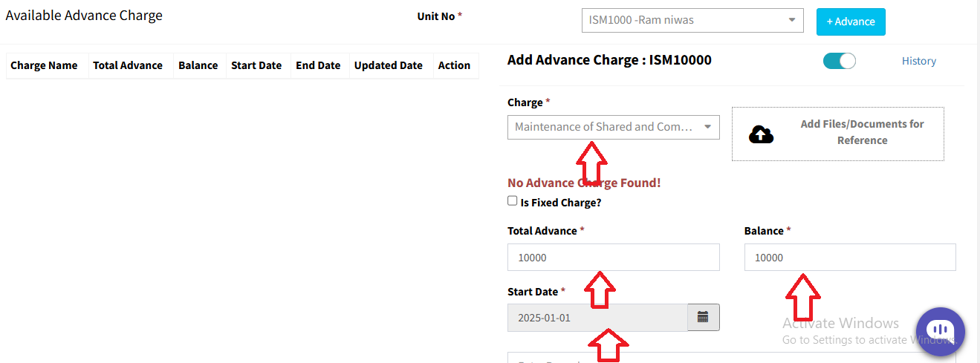Toggle the Add Advance Charge switch
This screenshot has width=980, height=363.
(839, 61)
